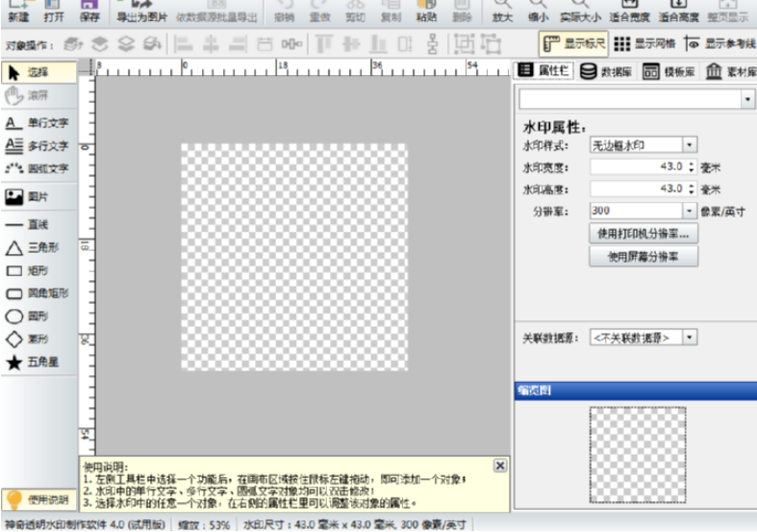Open the template library (模板库) tab
This screenshot has height=532, width=757.
668,71
